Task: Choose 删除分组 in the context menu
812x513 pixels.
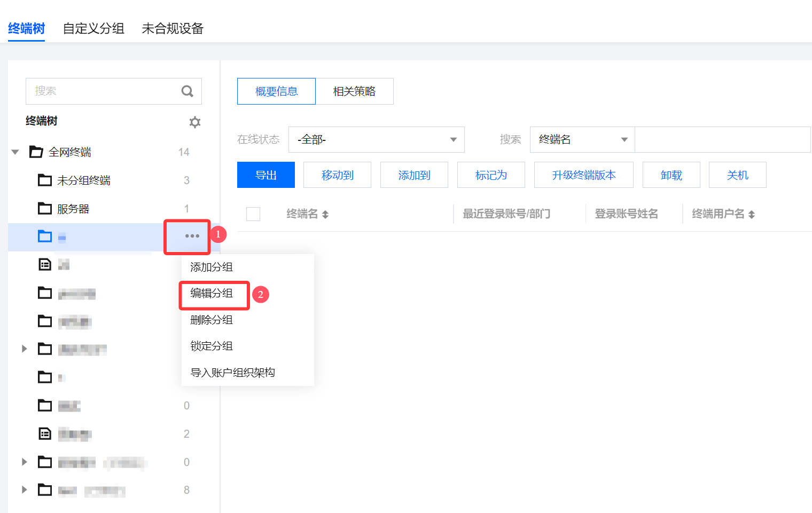Action: [x=212, y=320]
